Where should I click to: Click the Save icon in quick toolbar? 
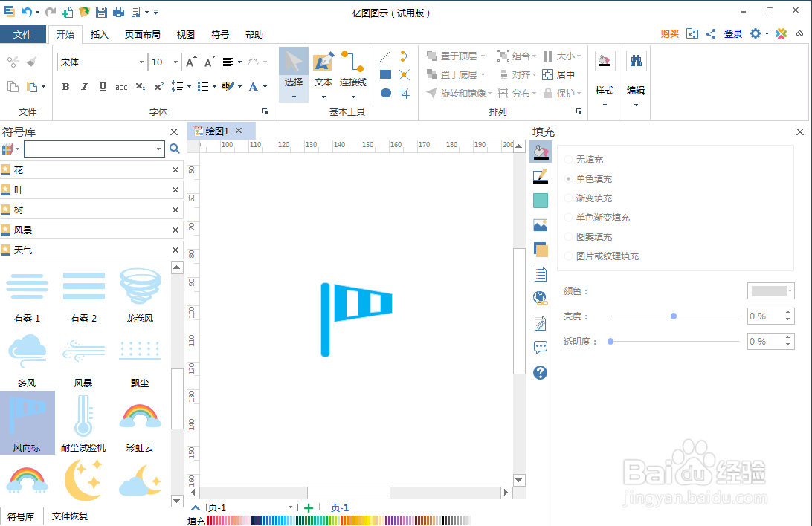(x=101, y=12)
